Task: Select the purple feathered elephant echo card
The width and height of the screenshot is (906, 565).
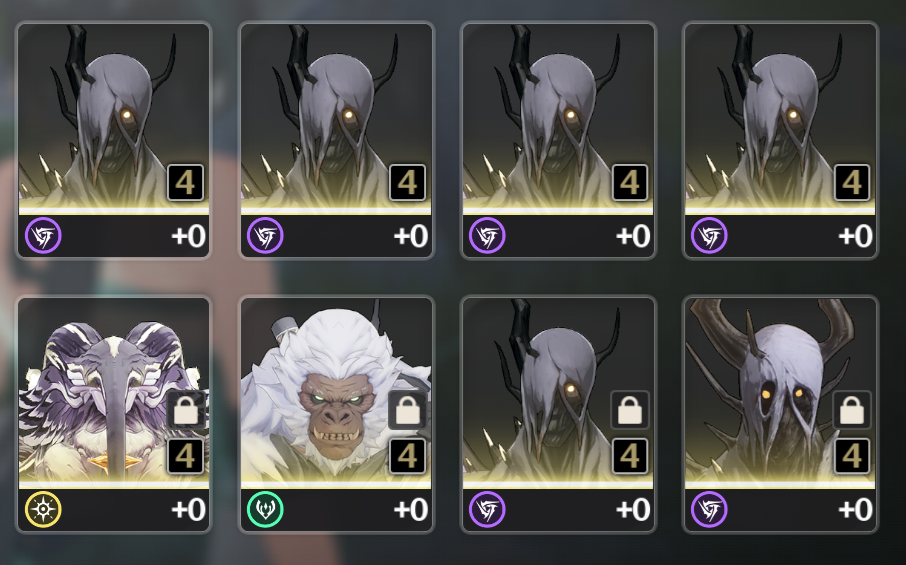Action: [114, 414]
